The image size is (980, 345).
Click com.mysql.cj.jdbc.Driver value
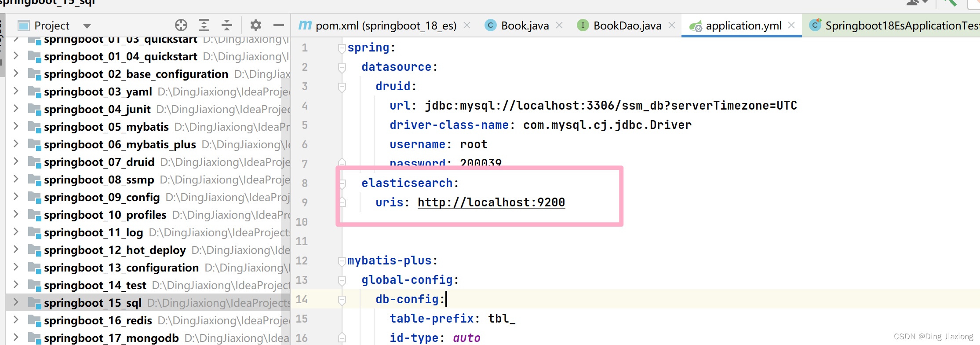[x=607, y=125]
